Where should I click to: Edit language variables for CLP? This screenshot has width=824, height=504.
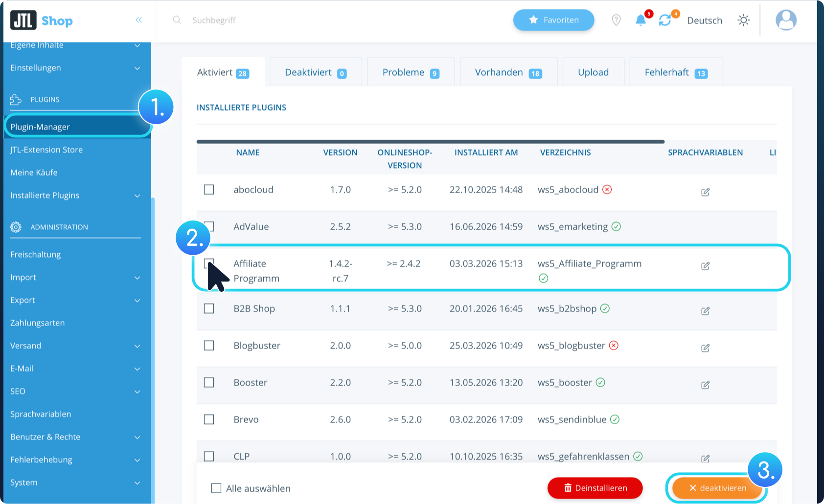(705, 459)
